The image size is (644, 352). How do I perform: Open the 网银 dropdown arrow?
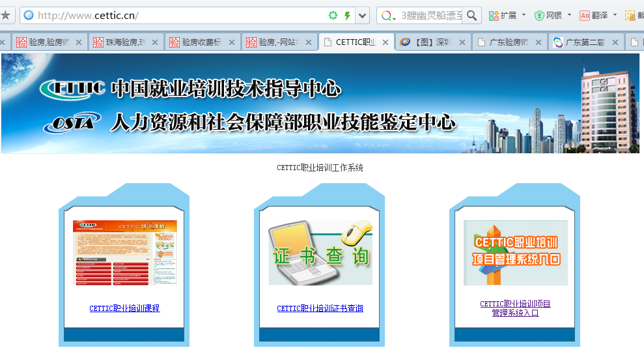coord(569,15)
